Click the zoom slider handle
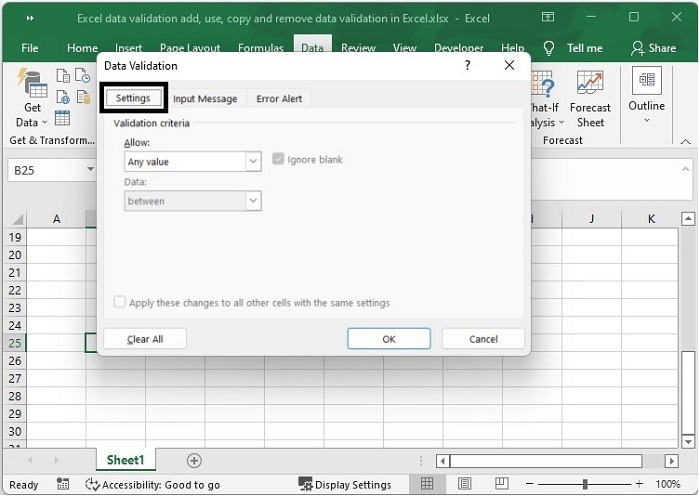Viewport: 699px width, 496px height. [584, 484]
